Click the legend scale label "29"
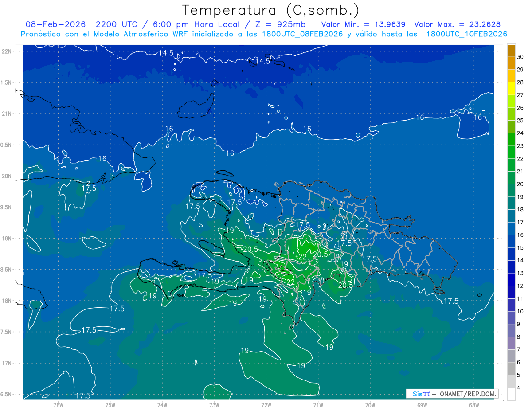 [x=520, y=70]
